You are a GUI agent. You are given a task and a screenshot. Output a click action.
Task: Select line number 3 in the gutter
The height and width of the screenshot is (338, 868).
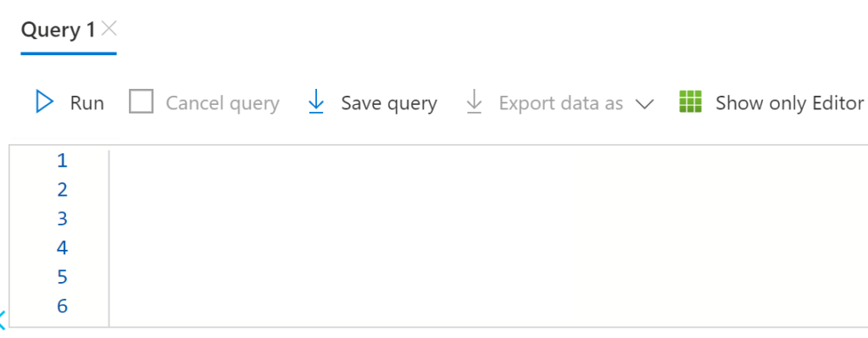click(x=62, y=219)
